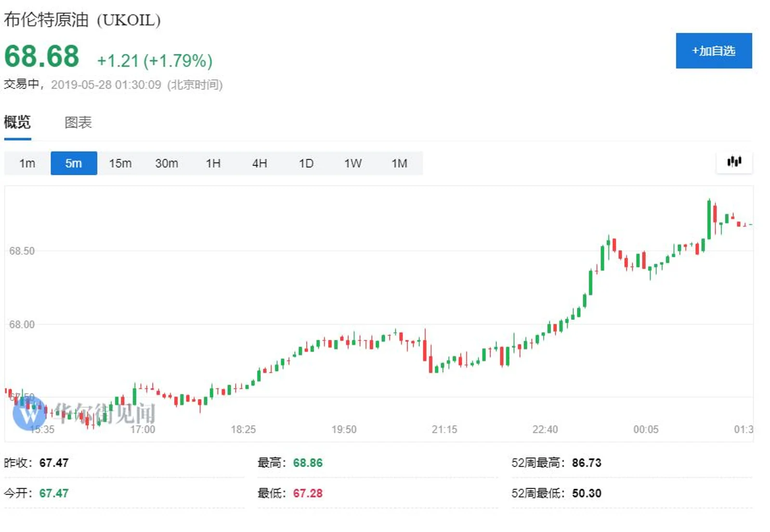
Task: Add Brent crude to watchlist with +加自选
Action: pyautogui.click(x=713, y=51)
